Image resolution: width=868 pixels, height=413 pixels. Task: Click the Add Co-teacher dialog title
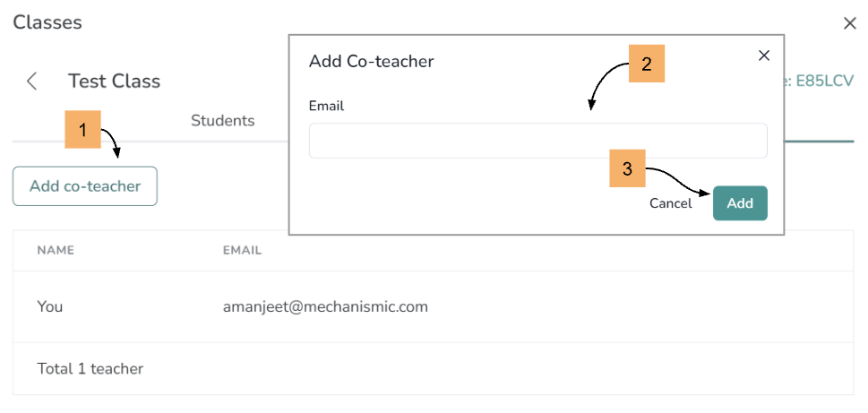371,61
